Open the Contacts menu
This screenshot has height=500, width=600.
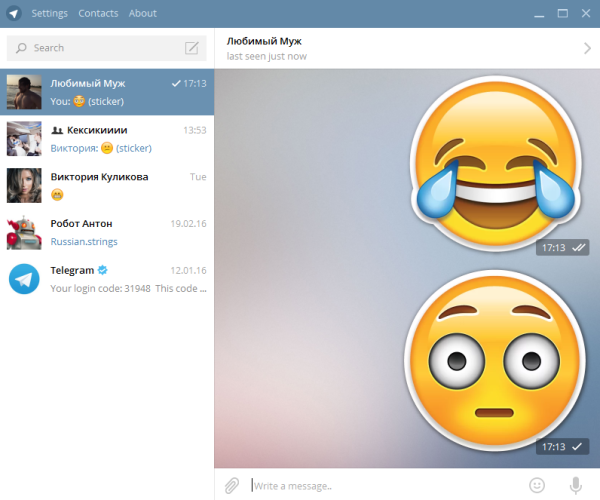coord(98,13)
